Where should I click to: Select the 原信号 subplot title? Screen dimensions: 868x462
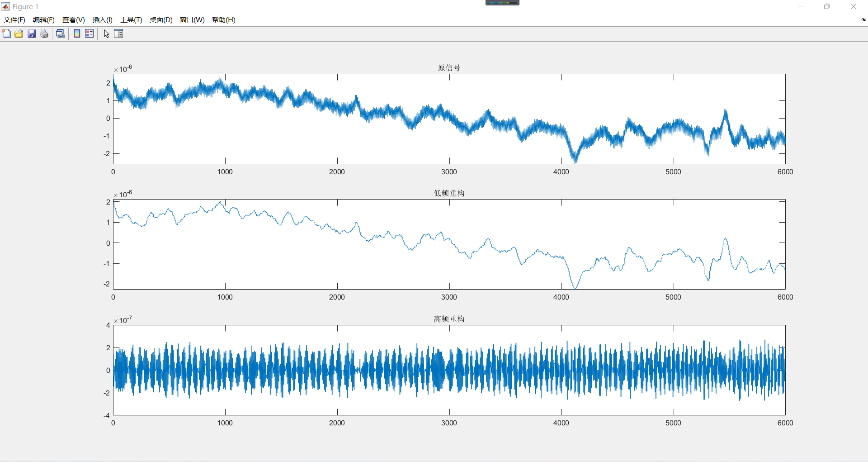pyautogui.click(x=449, y=68)
